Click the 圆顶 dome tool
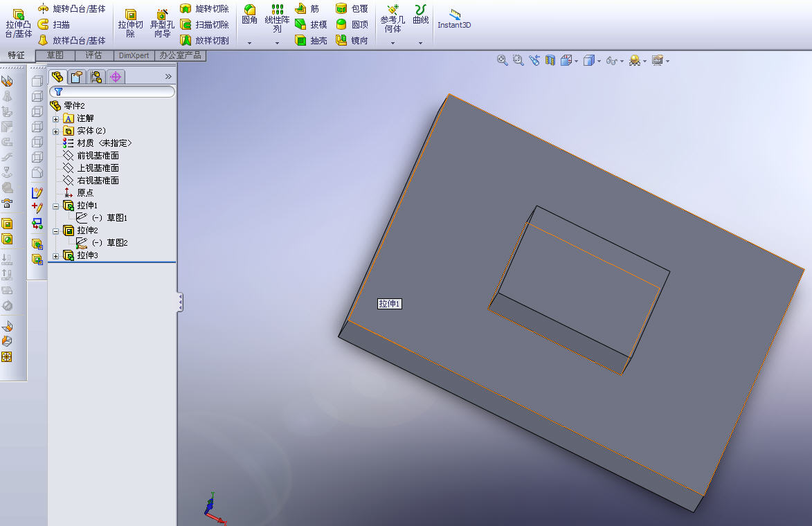812x526 pixels. tap(352, 24)
